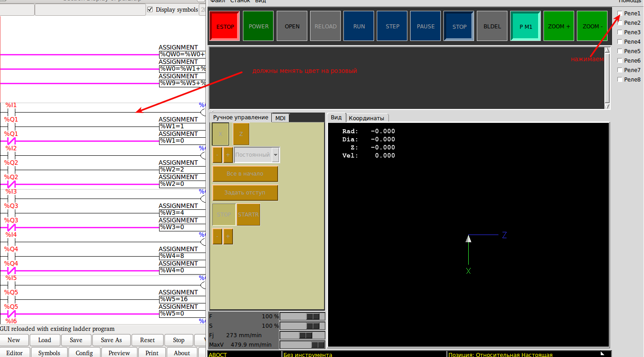Click the ClassicLadder Preview button
644x357 pixels.
(x=119, y=353)
